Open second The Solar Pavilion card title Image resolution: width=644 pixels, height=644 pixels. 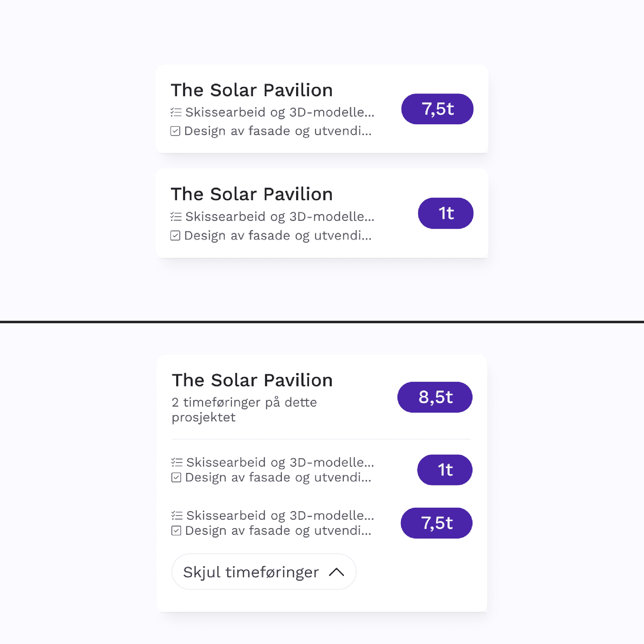tap(252, 194)
